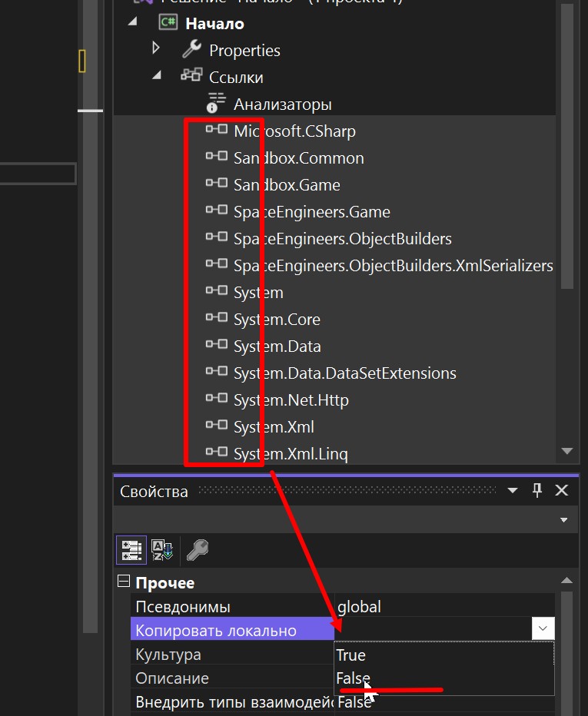Screen dimensions: 588x716
Task: Select the System.Net.Http reference
Action: coord(291,400)
